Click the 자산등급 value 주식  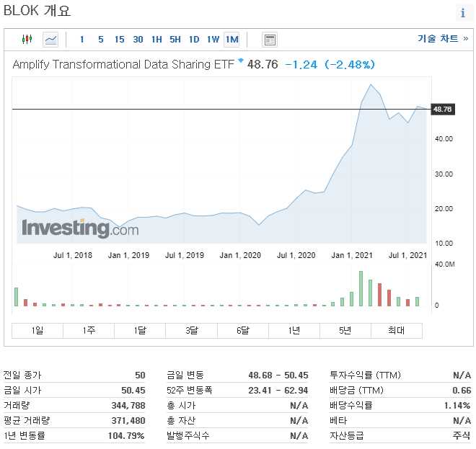pyautogui.click(x=462, y=436)
